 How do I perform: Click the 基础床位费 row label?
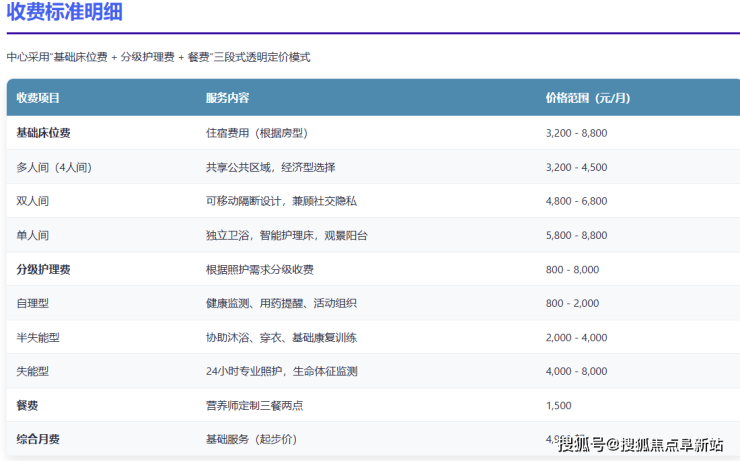click(x=43, y=133)
